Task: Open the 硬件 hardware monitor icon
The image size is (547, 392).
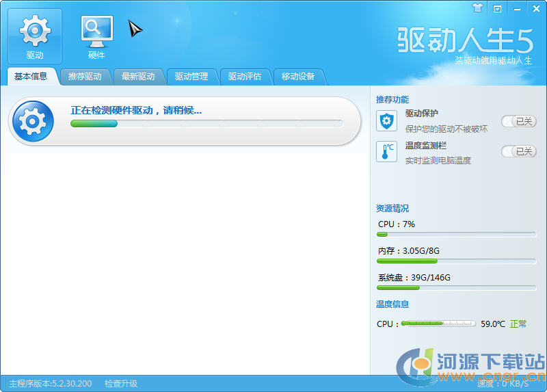Action: click(x=96, y=31)
